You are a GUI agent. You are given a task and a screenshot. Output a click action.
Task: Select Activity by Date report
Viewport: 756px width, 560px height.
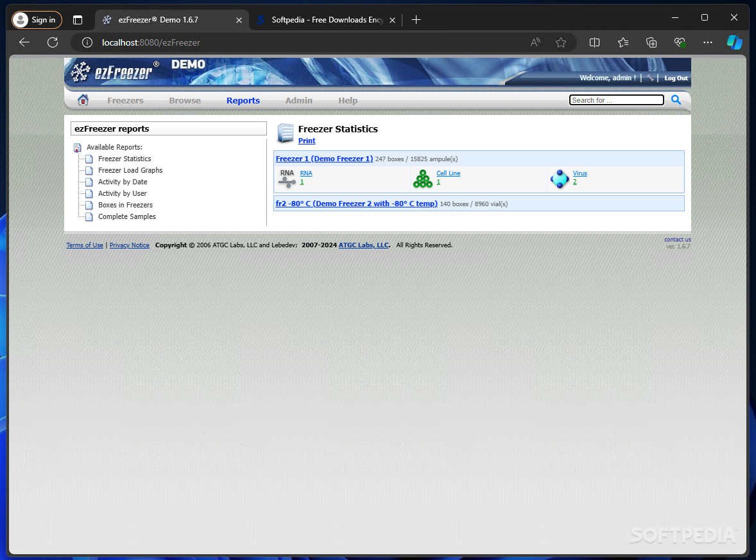(123, 182)
